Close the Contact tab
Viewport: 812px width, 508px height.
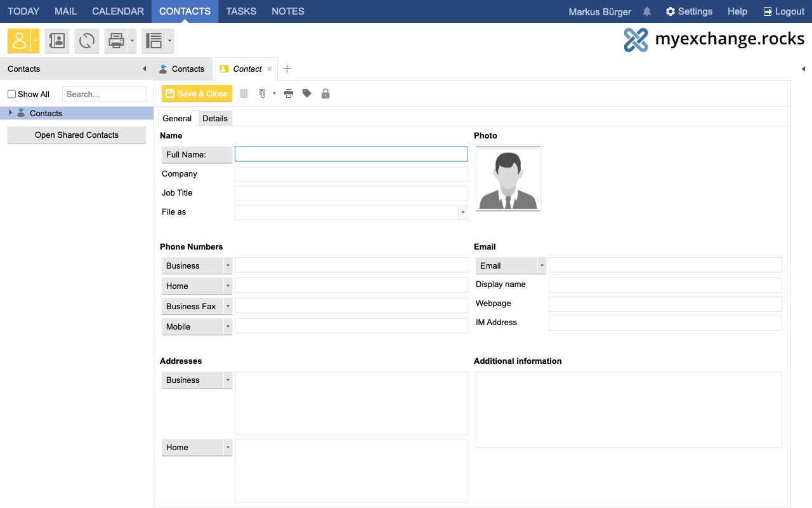pos(270,69)
